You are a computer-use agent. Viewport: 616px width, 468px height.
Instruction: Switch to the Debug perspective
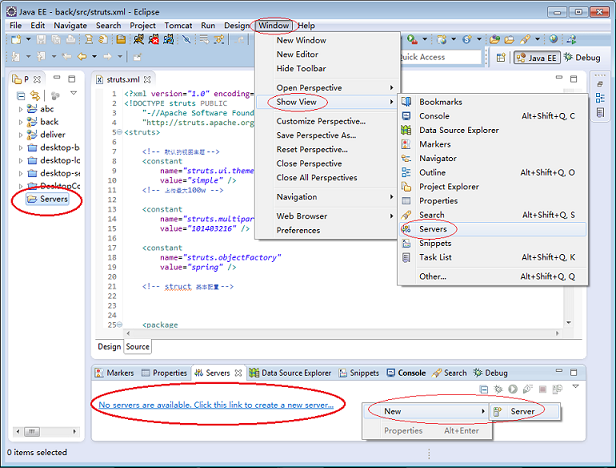583,57
